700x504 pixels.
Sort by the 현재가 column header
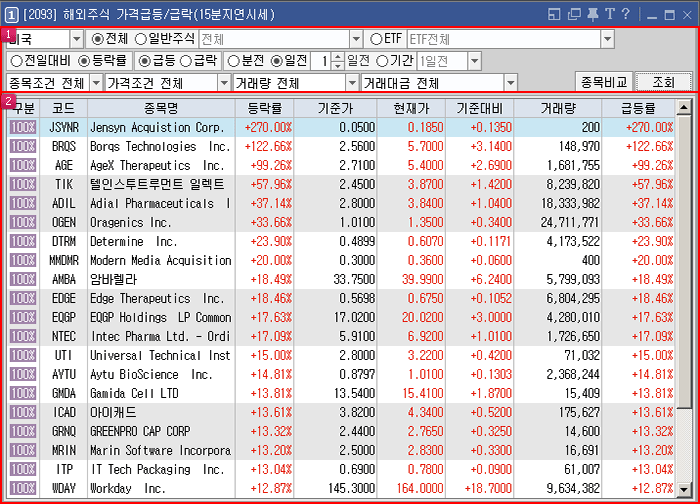point(411,108)
